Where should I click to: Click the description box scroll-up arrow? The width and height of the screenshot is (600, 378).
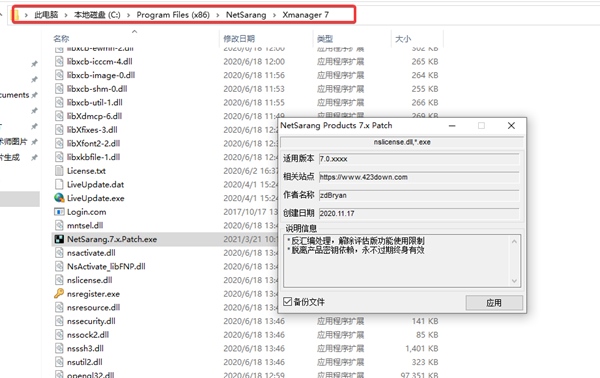(x=514, y=241)
